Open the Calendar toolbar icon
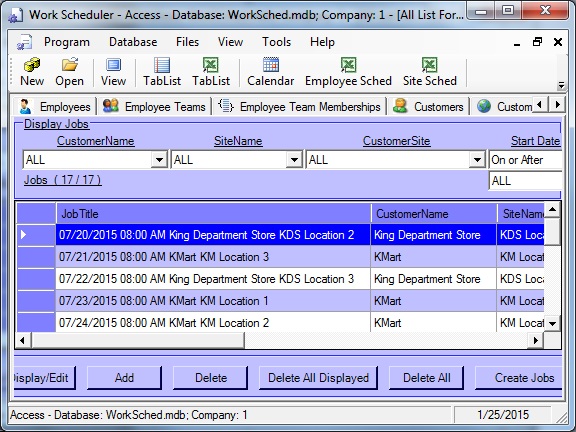 point(271,65)
